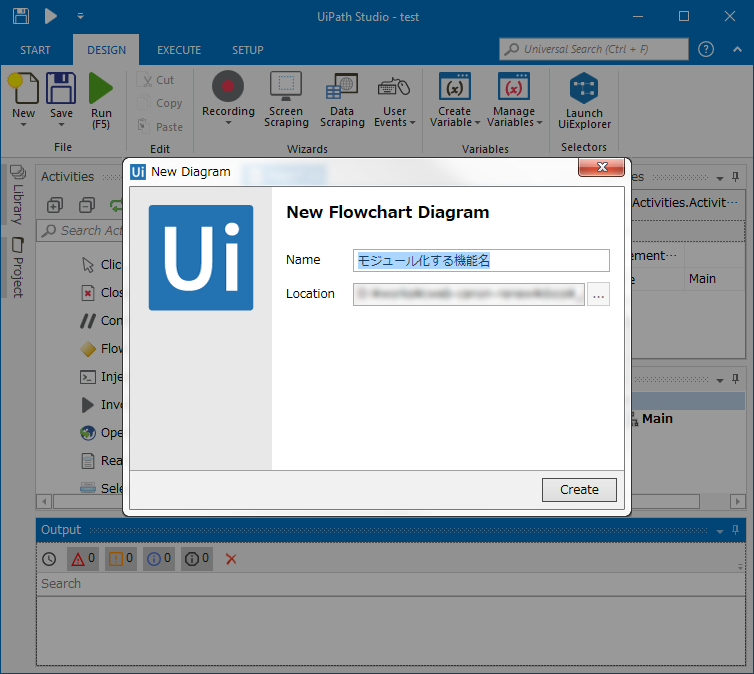Viewport: 754px width, 674px height.
Task: Expand the Save dropdown arrow
Action: point(61,125)
